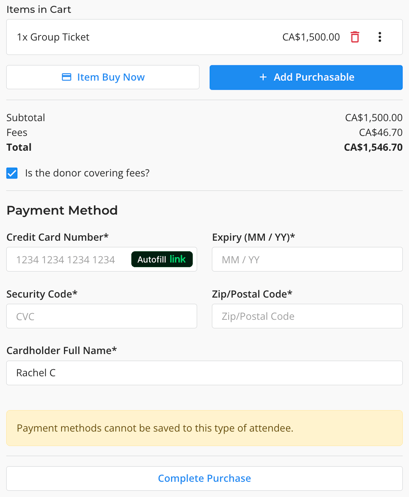Select the Security Code CVC field
409x497 pixels.
(x=102, y=316)
